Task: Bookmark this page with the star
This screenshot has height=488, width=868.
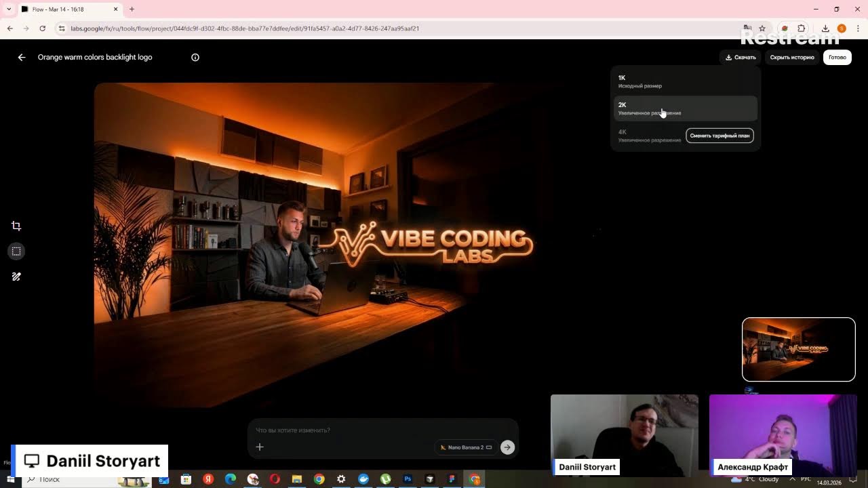Action: coord(762,28)
